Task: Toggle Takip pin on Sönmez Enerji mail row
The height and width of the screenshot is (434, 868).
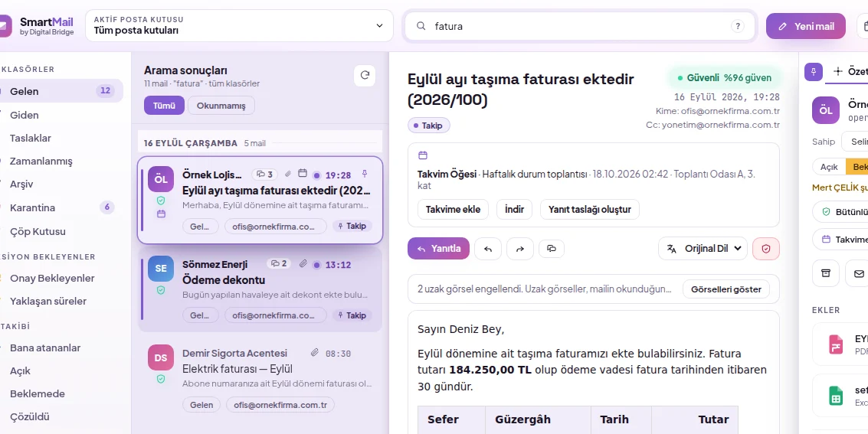Action: point(352,315)
